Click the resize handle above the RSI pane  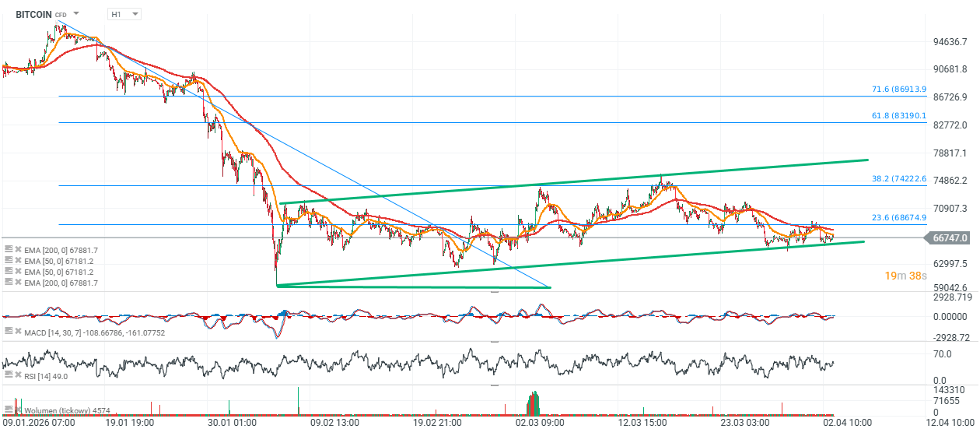tap(494, 341)
